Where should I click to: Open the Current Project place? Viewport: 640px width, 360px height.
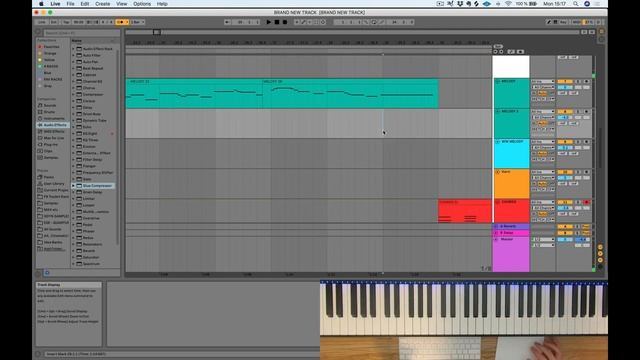pyautogui.click(x=53, y=190)
